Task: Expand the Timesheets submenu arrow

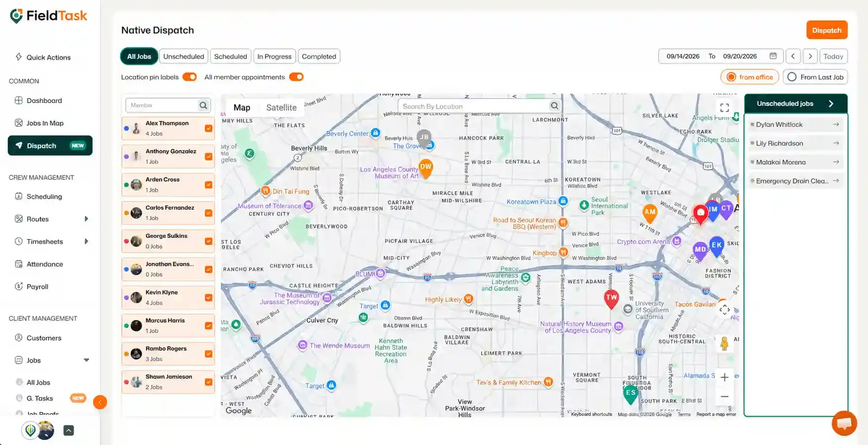Action: 86,241
